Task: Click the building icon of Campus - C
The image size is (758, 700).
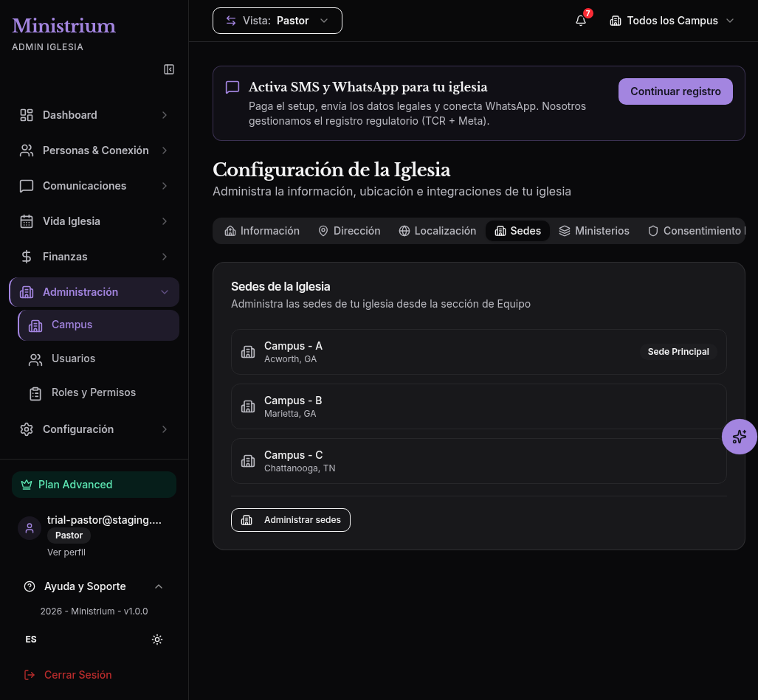Action: pos(248,461)
